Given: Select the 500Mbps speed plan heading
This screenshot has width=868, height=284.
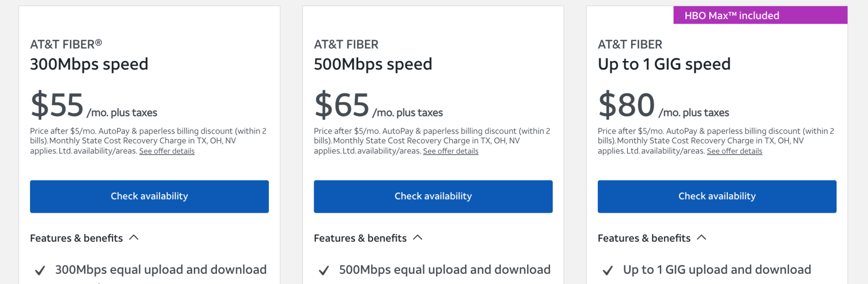Looking at the screenshot, I should coord(373,64).
